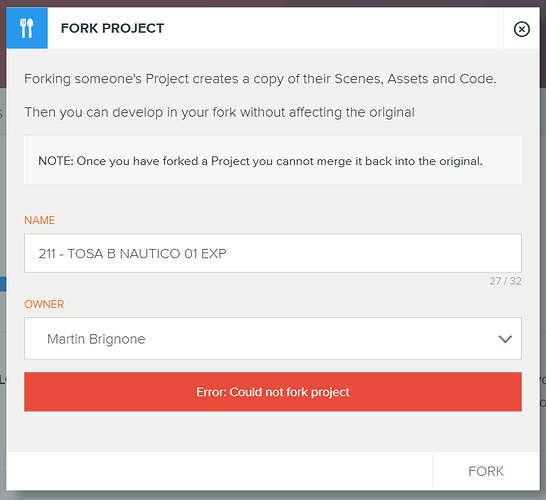Image resolution: width=546 pixels, height=500 pixels.
Task: Click the 'develop in your fork' sentence
Action: coord(219,112)
